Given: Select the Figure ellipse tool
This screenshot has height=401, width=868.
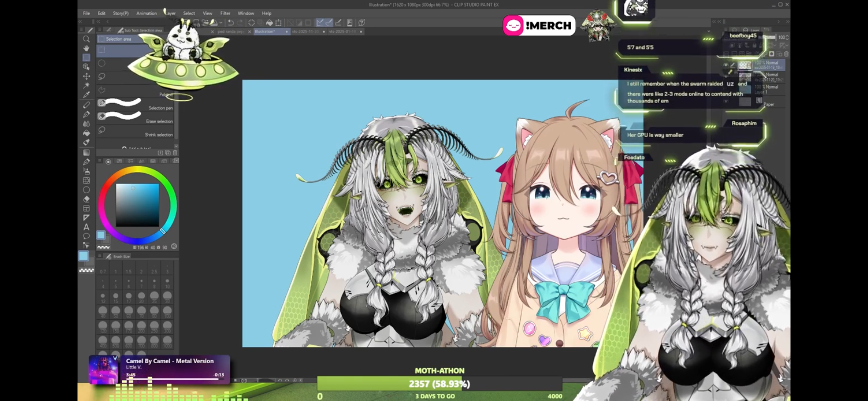Looking at the screenshot, I should [x=86, y=189].
